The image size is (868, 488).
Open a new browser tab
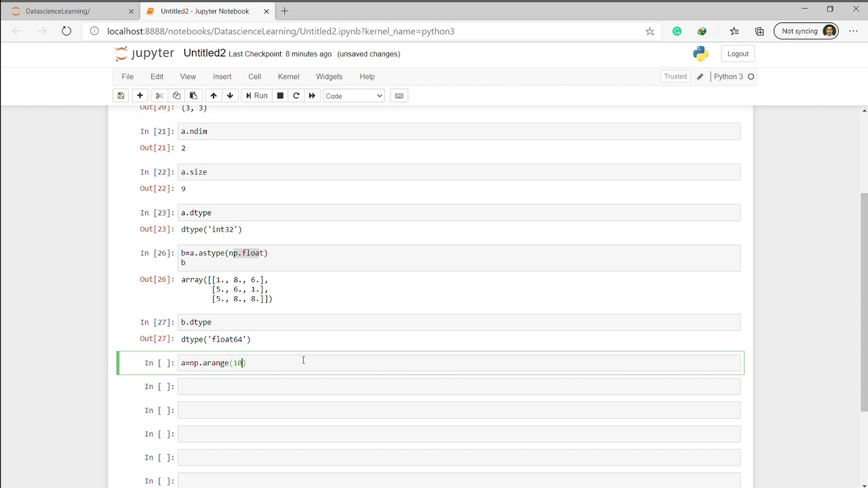pyautogui.click(x=285, y=11)
